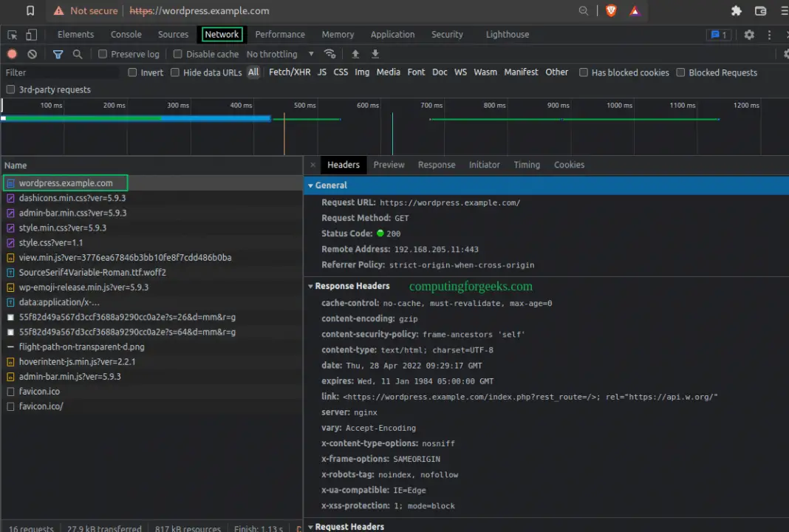Viewport: 789px width, 532px height.
Task: Open DevTools settings gear
Action: pyautogui.click(x=749, y=35)
